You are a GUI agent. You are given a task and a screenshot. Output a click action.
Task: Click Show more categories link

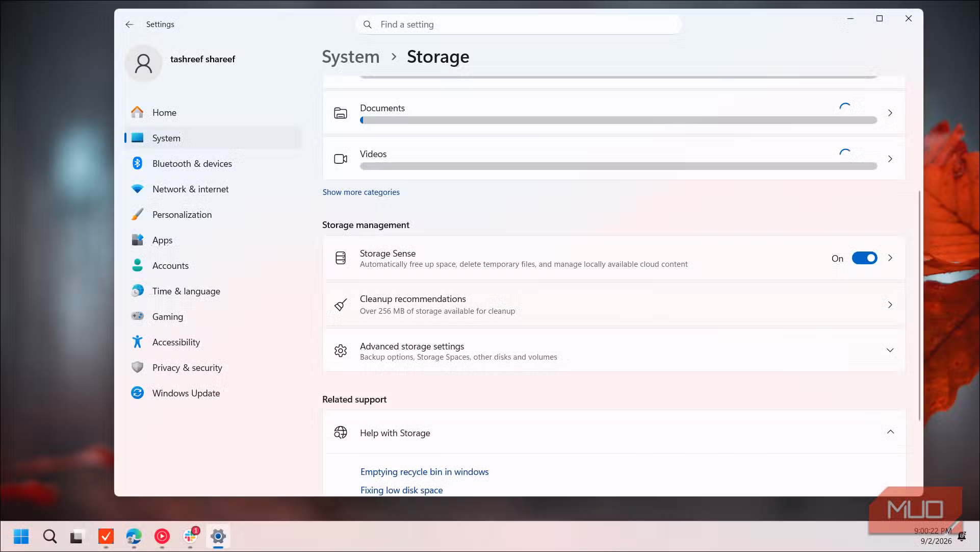pos(361,192)
